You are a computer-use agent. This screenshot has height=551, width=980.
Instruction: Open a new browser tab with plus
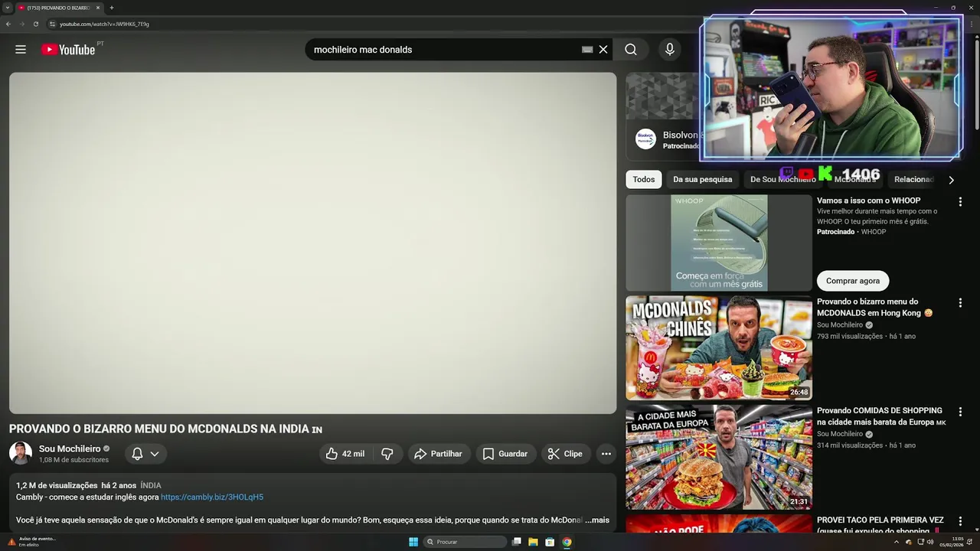(112, 8)
